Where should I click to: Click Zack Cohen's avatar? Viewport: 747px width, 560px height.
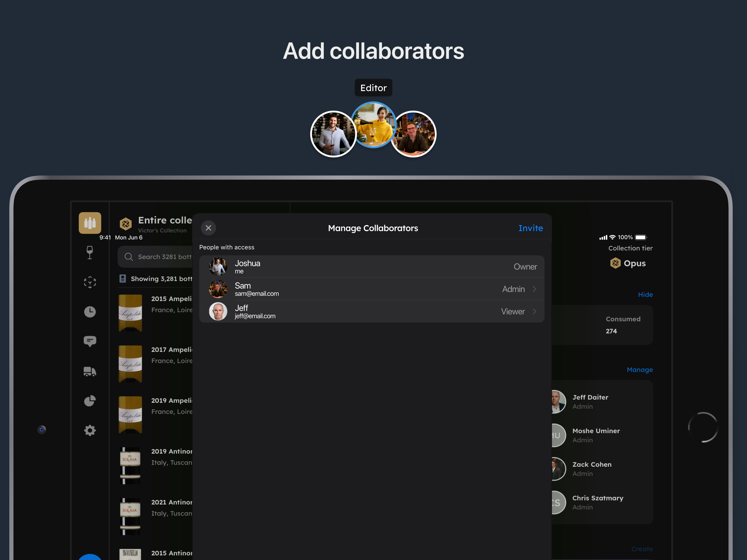[559, 469]
